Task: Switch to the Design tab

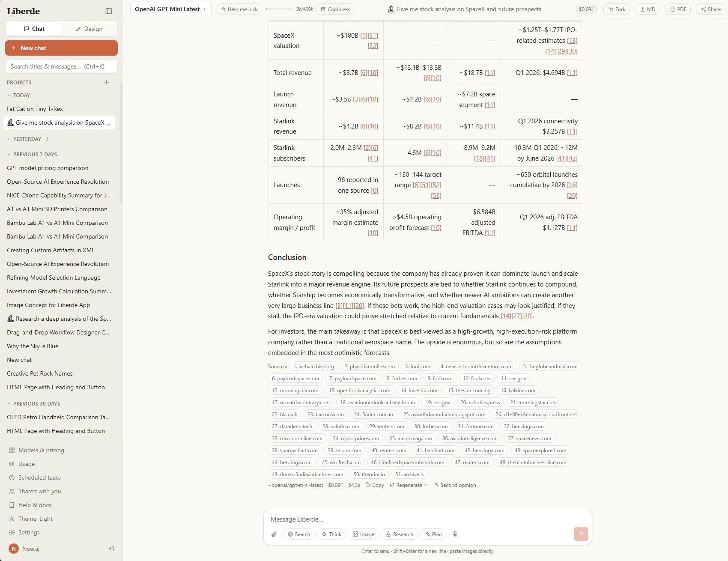Action: [89, 29]
